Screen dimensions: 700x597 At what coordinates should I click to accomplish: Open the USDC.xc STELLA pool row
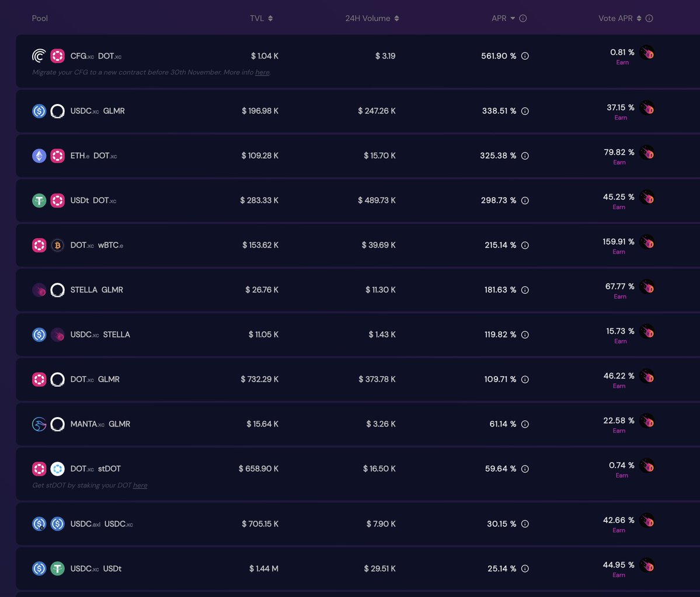pyautogui.click(x=358, y=335)
